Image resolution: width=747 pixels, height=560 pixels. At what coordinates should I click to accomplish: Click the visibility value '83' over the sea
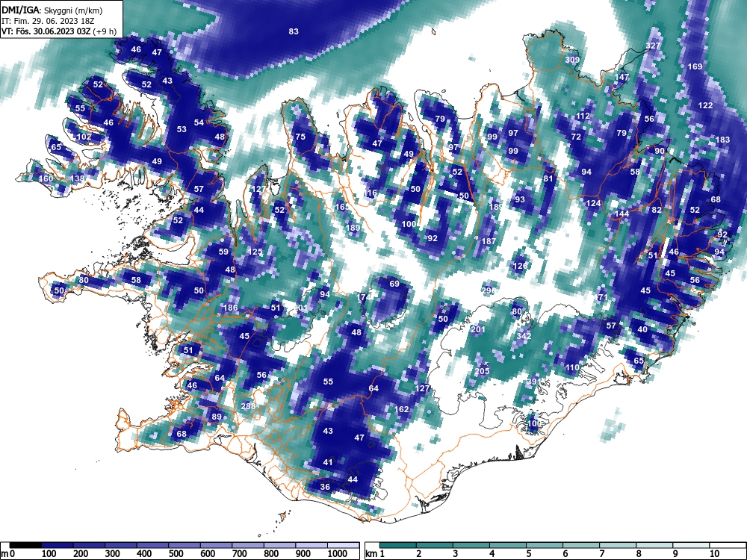(294, 31)
